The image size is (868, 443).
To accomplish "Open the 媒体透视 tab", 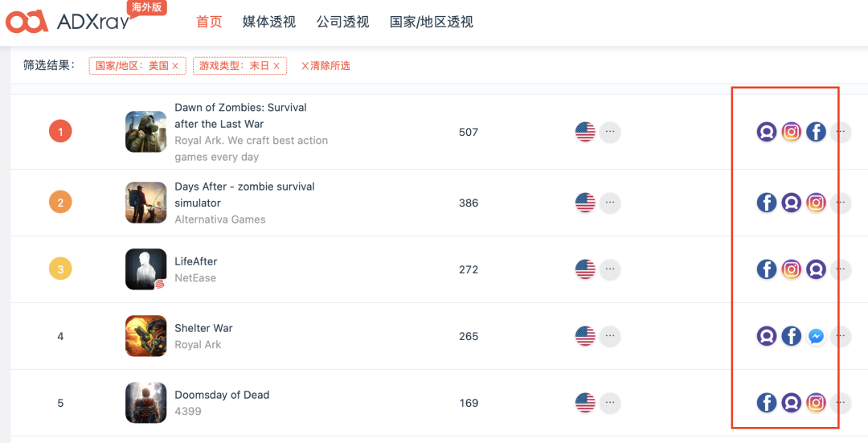I will [x=269, y=22].
